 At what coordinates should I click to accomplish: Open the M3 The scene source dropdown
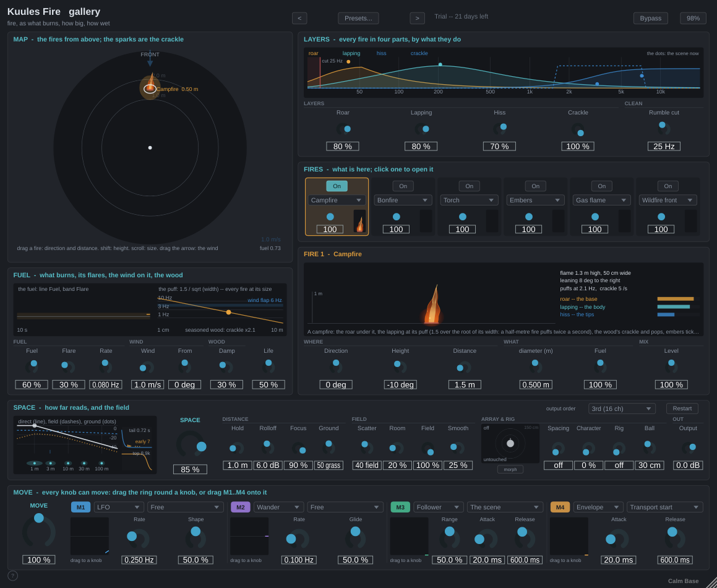(505, 507)
